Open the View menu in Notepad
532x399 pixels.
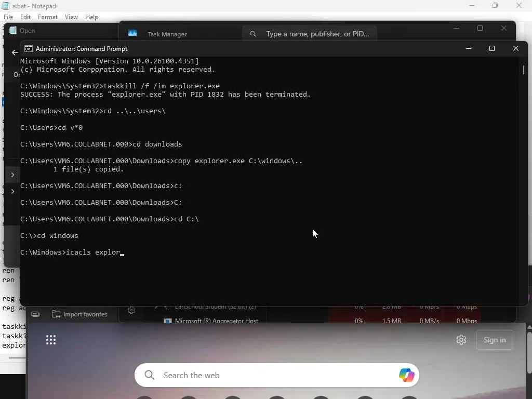[x=71, y=17]
